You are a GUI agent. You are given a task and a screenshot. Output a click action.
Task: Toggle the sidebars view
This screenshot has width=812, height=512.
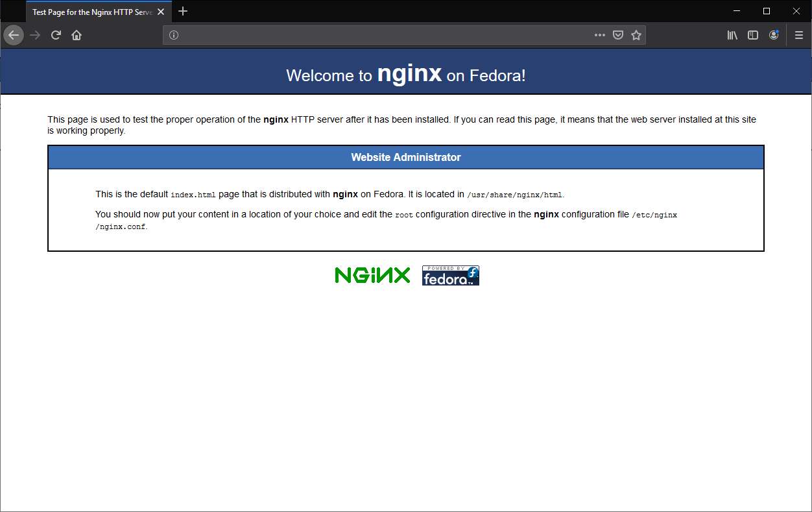pyautogui.click(x=753, y=35)
